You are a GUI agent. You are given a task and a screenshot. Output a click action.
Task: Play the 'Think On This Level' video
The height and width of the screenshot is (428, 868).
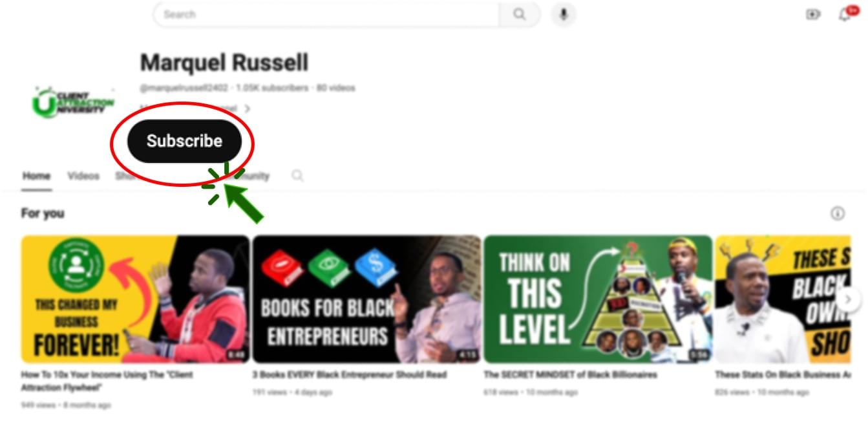598,299
